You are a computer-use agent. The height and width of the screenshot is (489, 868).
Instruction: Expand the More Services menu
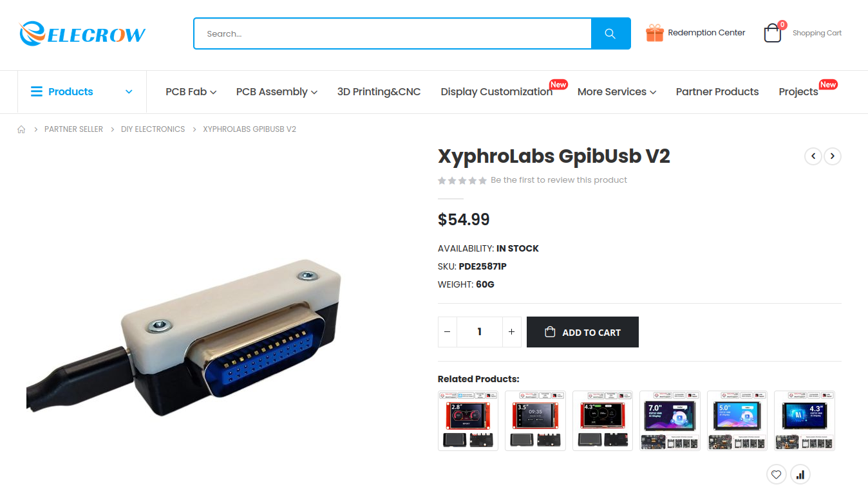(x=617, y=92)
